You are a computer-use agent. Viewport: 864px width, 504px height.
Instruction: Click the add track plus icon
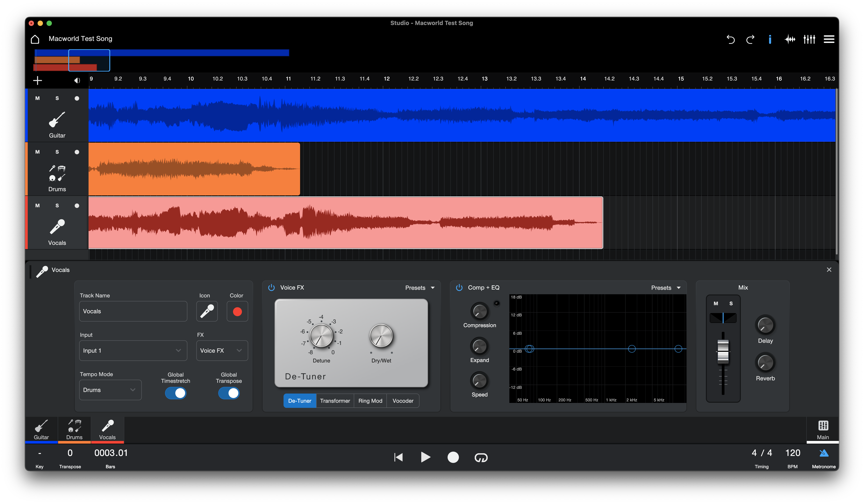pos(37,80)
